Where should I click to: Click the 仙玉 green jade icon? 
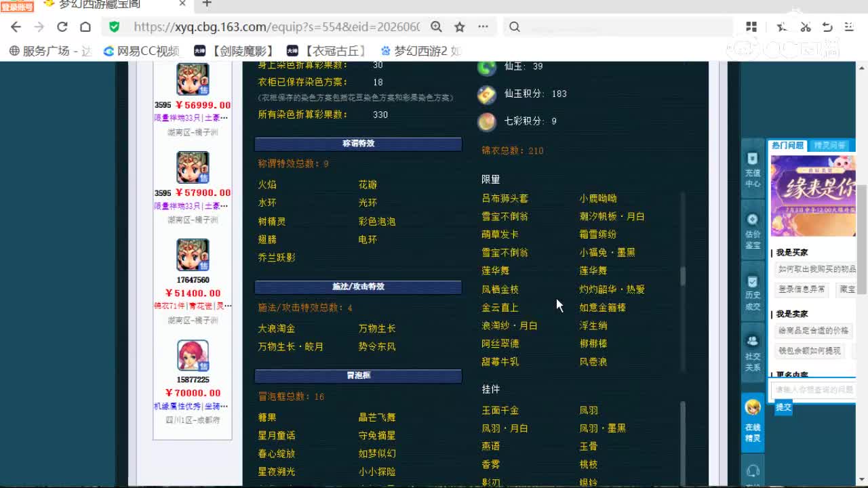point(486,67)
